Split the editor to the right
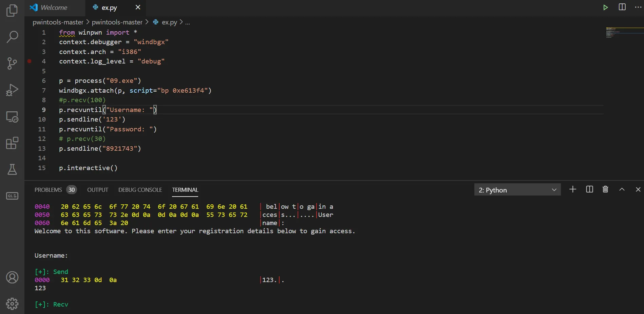Screen dimensions: 644x314 [x=622, y=7]
